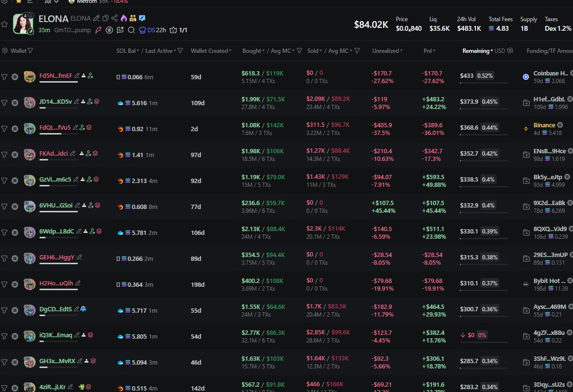Click the pencil edit icon next to ELONA
This screenshot has width=573, height=392.
(x=97, y=18)
